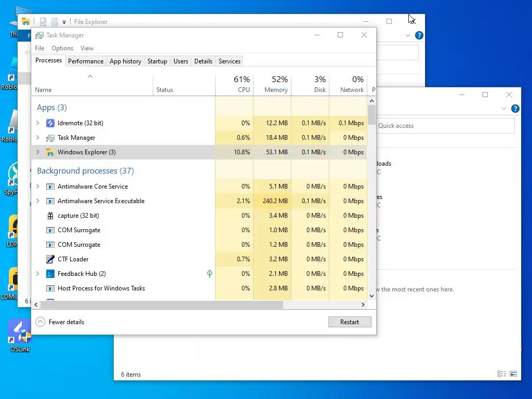Click the Fewer details circle arrow icon

tap(40, 322)
